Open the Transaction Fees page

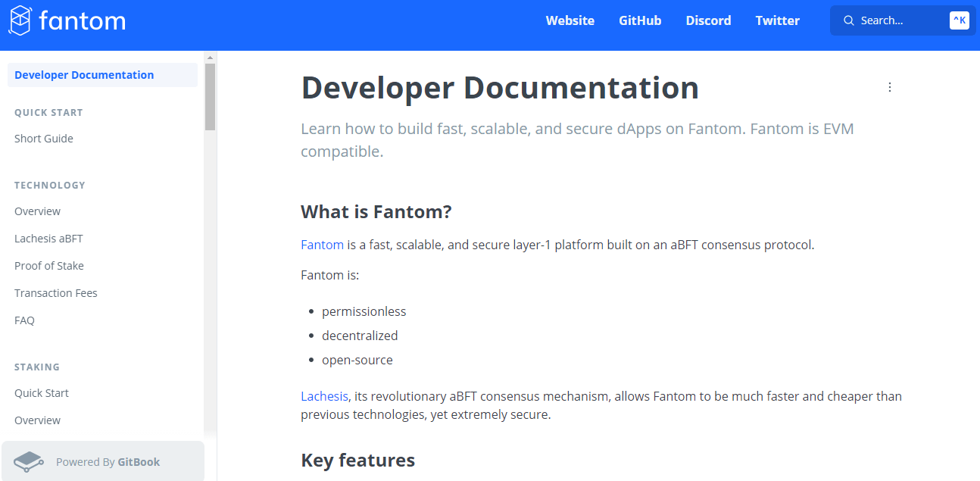[56, 293]
